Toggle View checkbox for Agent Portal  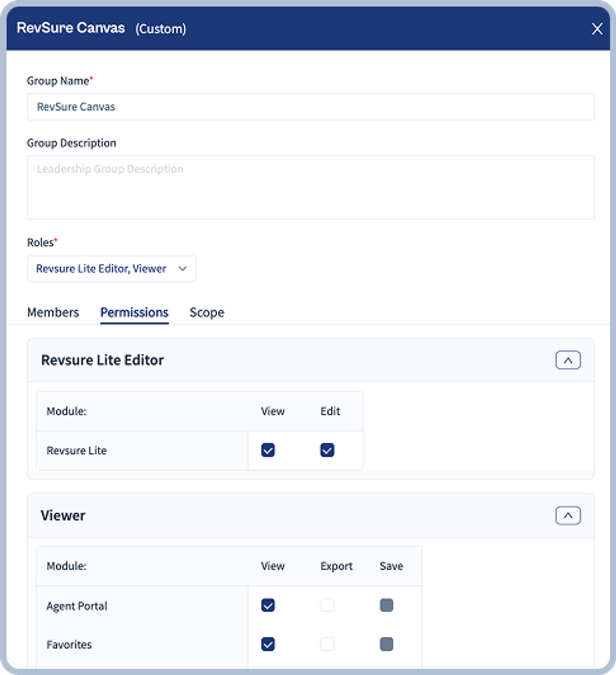click(x=268, y=605)
